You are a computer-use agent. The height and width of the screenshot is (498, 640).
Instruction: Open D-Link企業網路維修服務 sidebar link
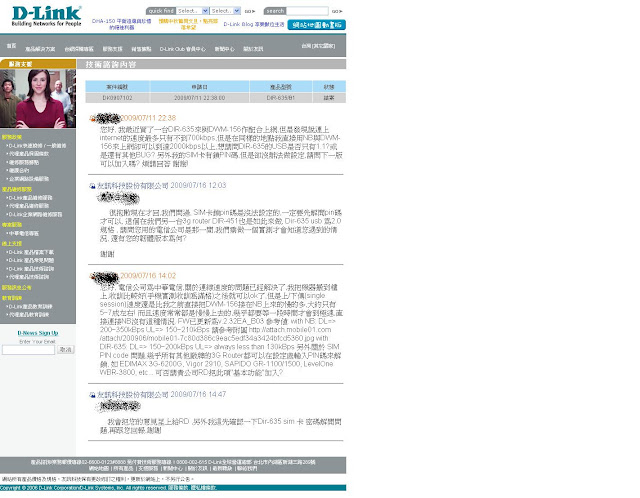click(35, 214)
